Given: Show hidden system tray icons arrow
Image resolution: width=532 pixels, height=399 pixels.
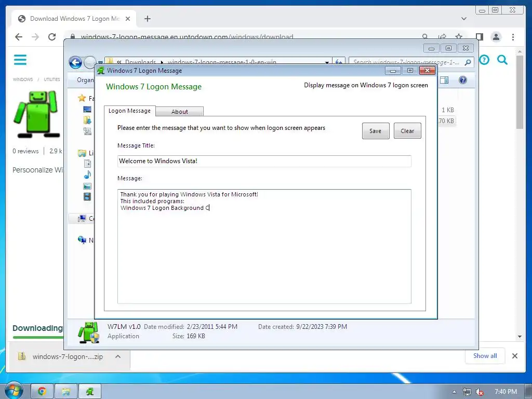Looking at the screenshot, I should pyautogui.click(x=454, y=392).
